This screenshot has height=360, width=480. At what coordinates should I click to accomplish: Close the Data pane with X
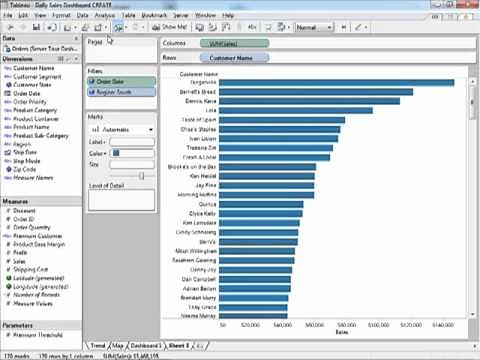pos(76,38)
